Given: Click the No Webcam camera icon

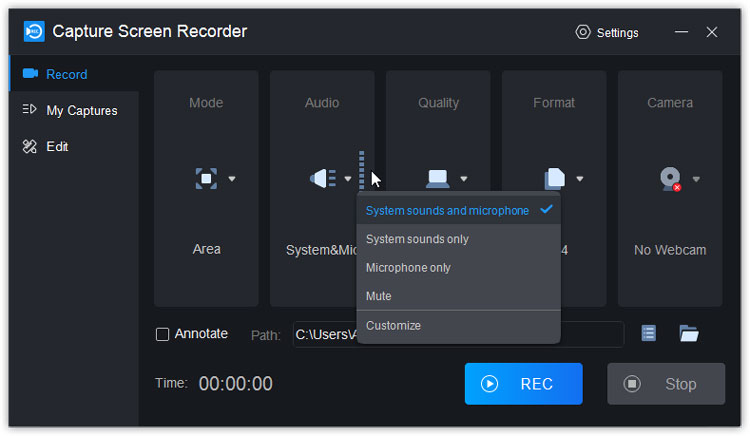Looking at the screenshot, I should [671, 179].
